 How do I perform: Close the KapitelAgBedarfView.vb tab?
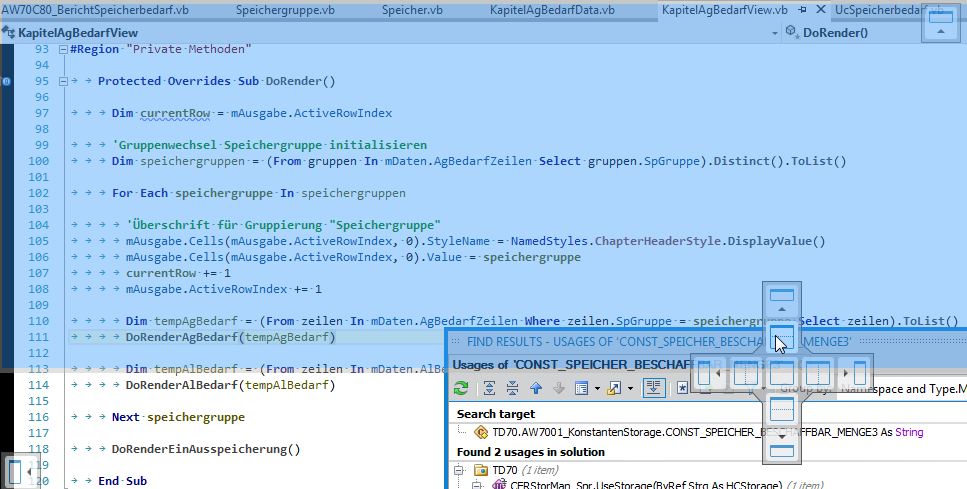tap(821, 10)
